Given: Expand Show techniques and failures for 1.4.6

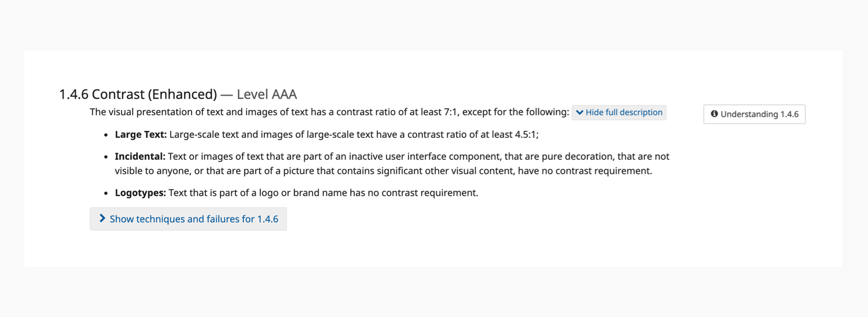Looking at the screenshot, I should (188, 219).
